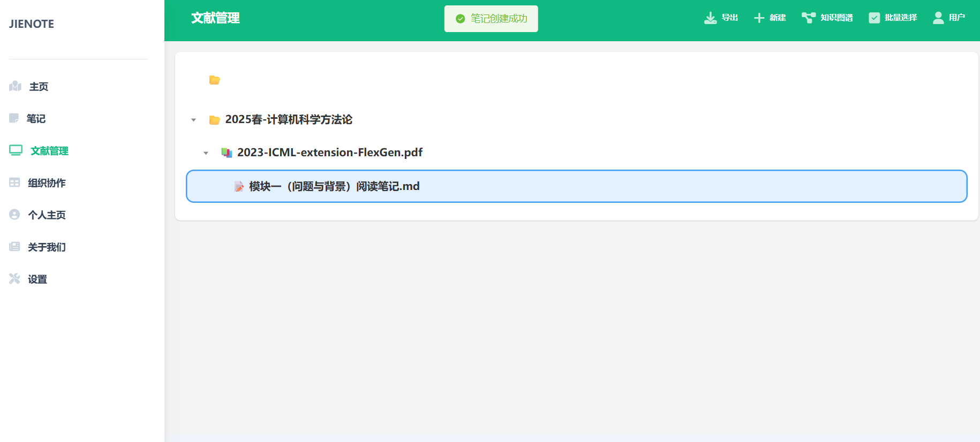Viewport: 980px width, 442px height.
Task: Open 设置 from the sidebar
Action: (37, 279)
